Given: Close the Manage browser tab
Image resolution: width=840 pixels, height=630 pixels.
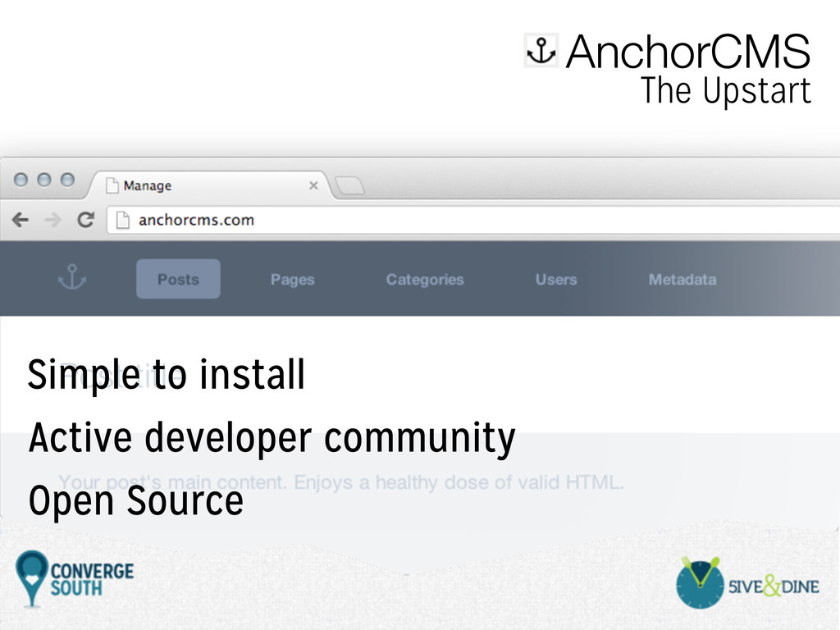Looking at the screenshot, I should tap(313, 185).
